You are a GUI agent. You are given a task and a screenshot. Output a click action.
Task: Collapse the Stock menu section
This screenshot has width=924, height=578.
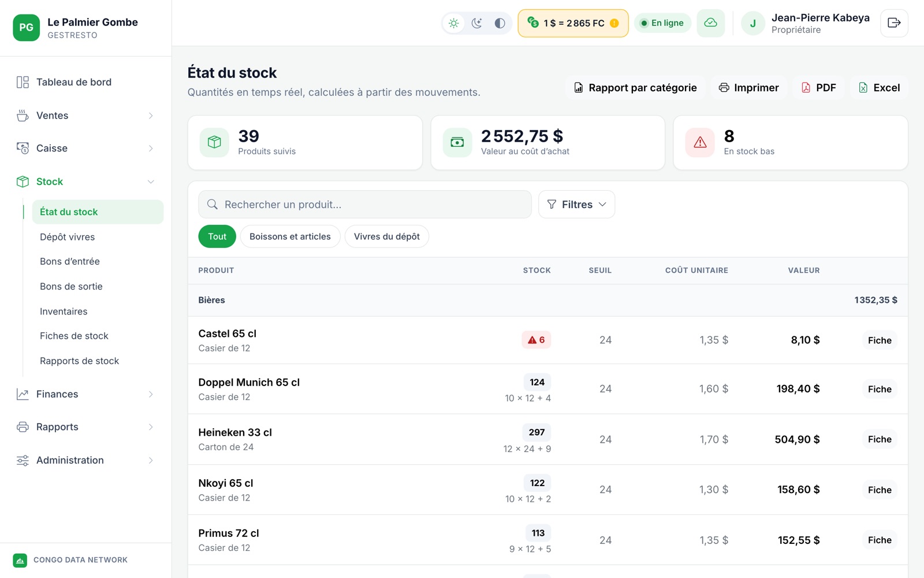pyautogui.click(x=85, y=181)
